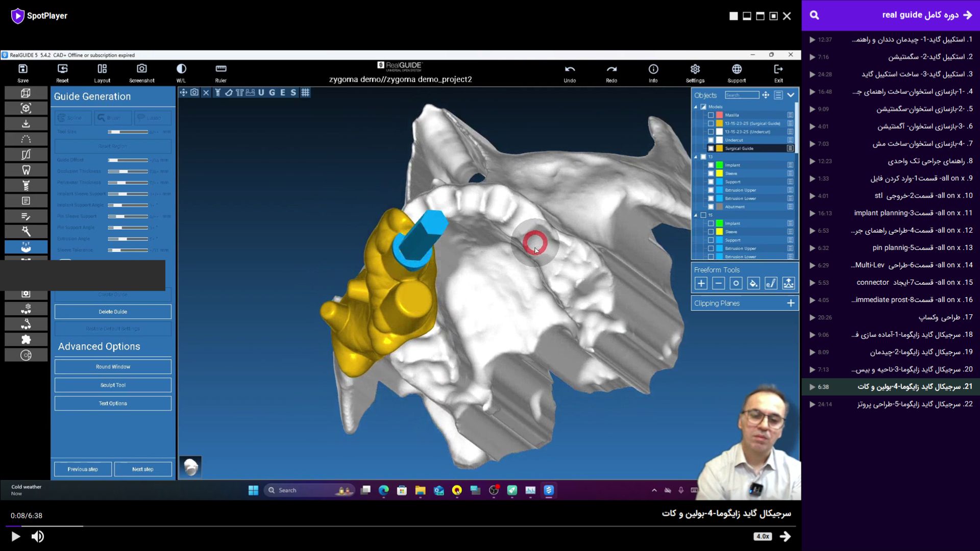980x551 pixels.
Task: Collapse the 13 tree group
Action: (x=696, y=157)
